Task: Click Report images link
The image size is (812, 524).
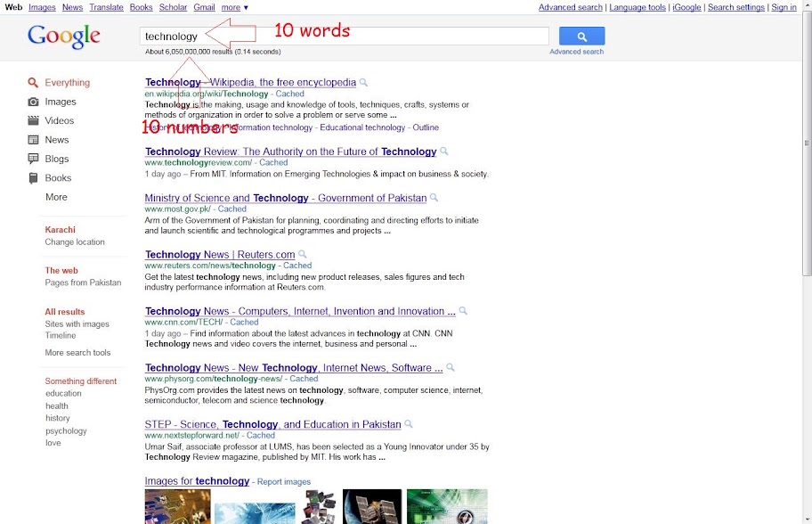Action: [284, 482]
